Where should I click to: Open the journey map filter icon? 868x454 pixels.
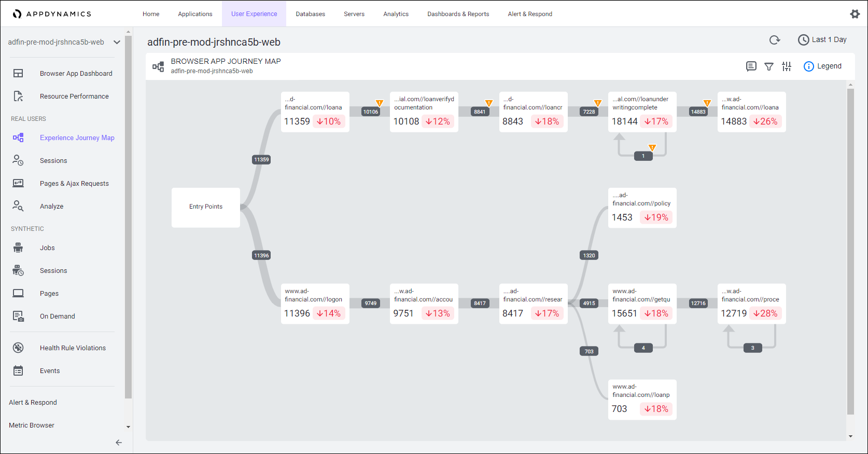[x=769, y=66]
